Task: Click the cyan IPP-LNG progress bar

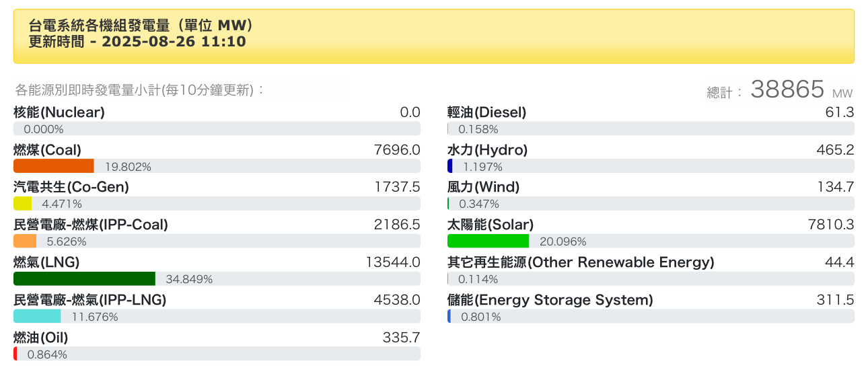Action: click(x=37, y=316)
